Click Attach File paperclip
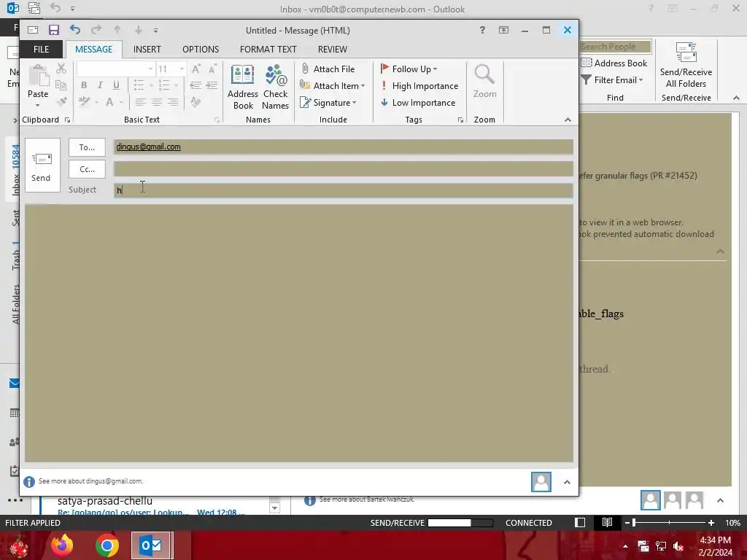 pyautogui.click(x=328, y=69)
